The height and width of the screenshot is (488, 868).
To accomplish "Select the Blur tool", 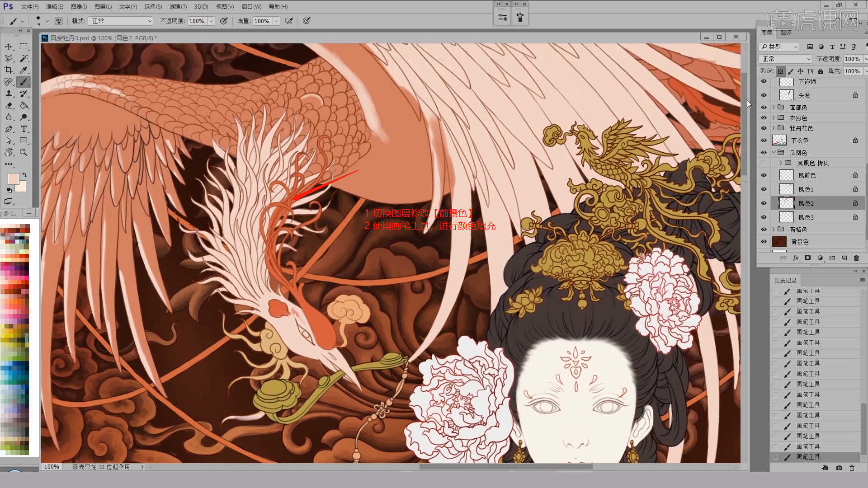I will [x=9, y=117].
